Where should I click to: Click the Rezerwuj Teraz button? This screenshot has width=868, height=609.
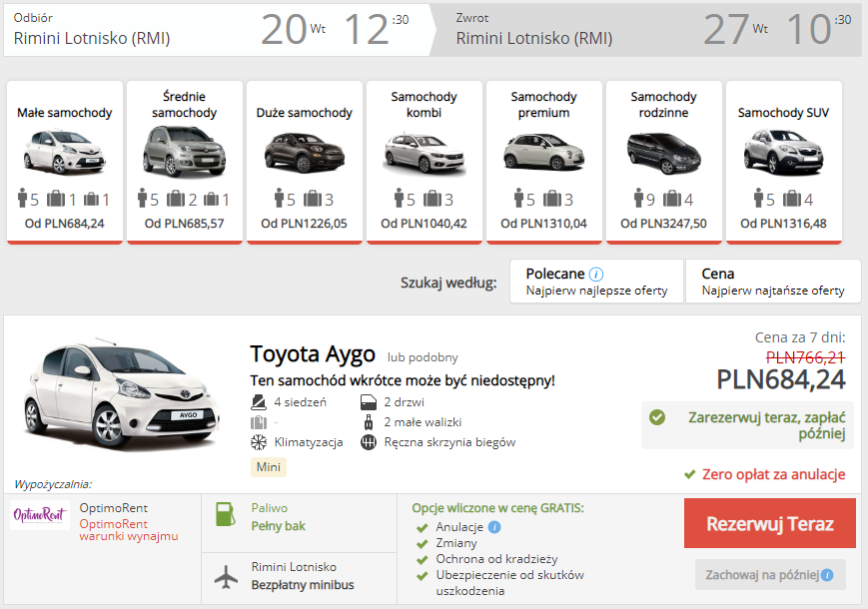click(x=769, y=523)
